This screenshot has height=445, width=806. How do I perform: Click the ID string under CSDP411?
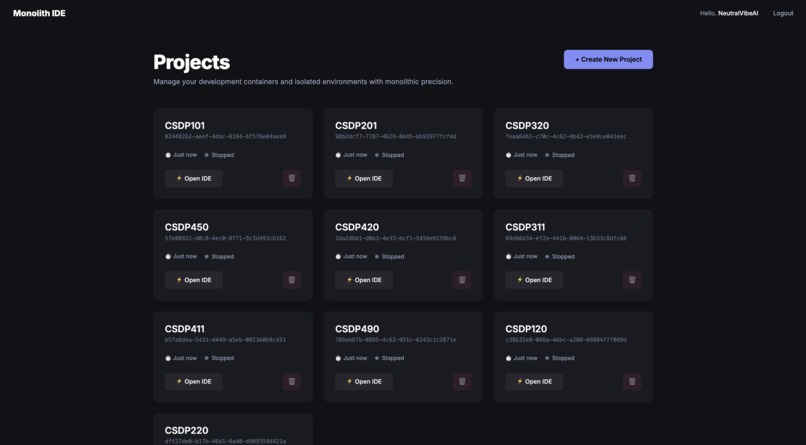coord(225,340)
